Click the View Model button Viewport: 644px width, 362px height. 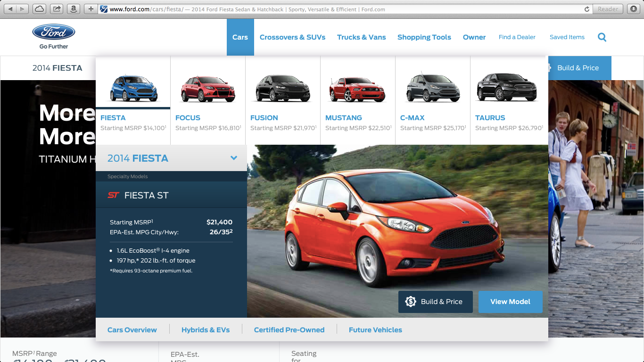(x=511, y=302)
